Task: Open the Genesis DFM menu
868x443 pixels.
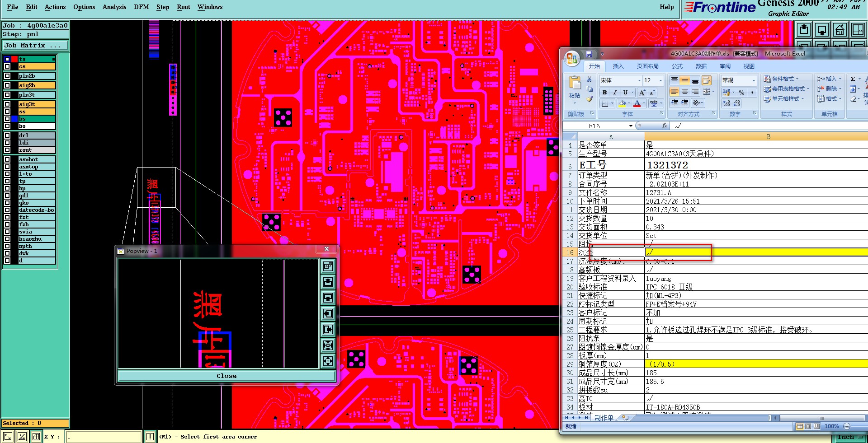Action: point(142,7)
